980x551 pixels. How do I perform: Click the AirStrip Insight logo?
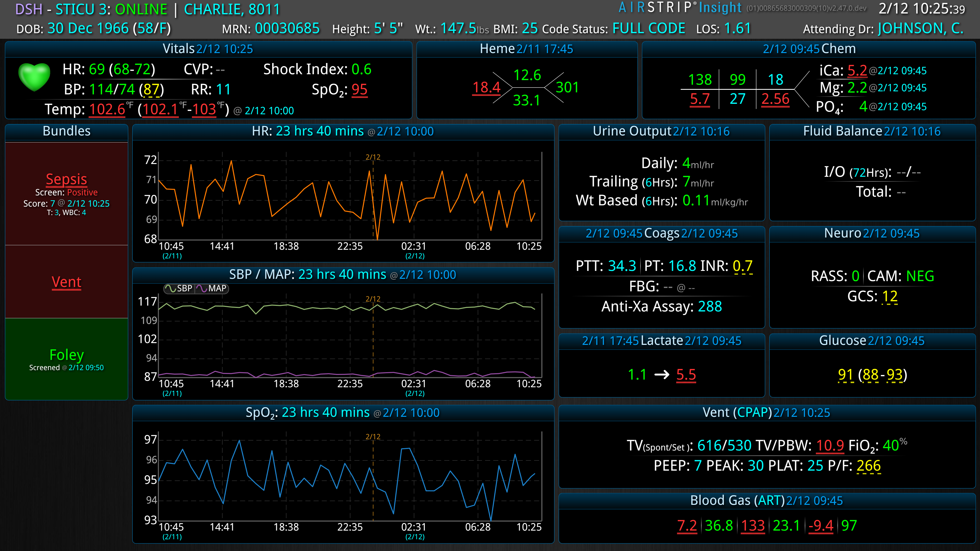(x=680, y=8)
